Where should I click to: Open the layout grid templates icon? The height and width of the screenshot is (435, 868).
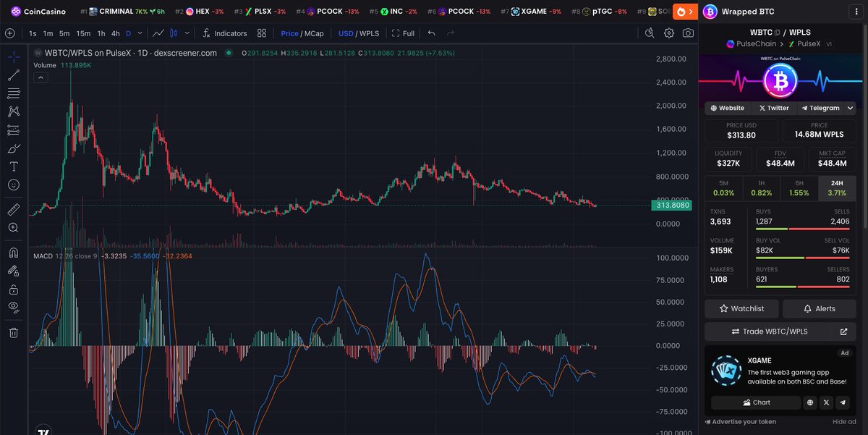point(262,33)
